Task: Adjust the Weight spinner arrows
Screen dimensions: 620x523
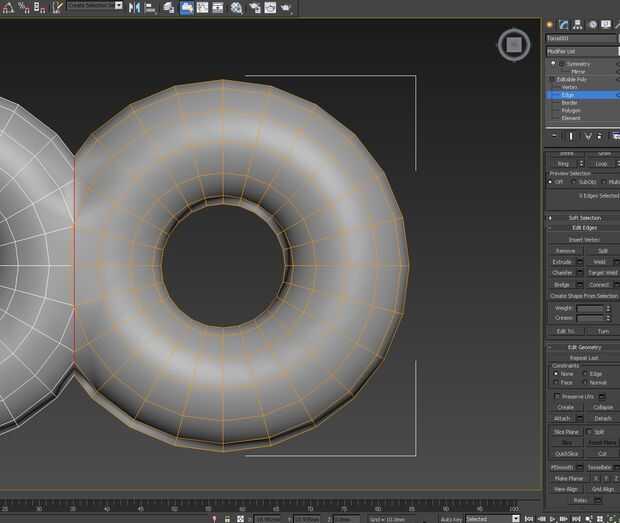Action: (607, 308)
